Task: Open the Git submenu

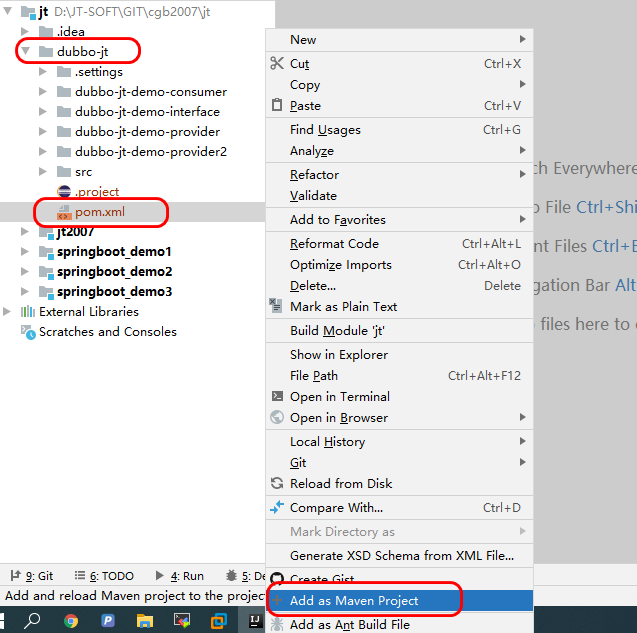Action: tap(399, 462)
